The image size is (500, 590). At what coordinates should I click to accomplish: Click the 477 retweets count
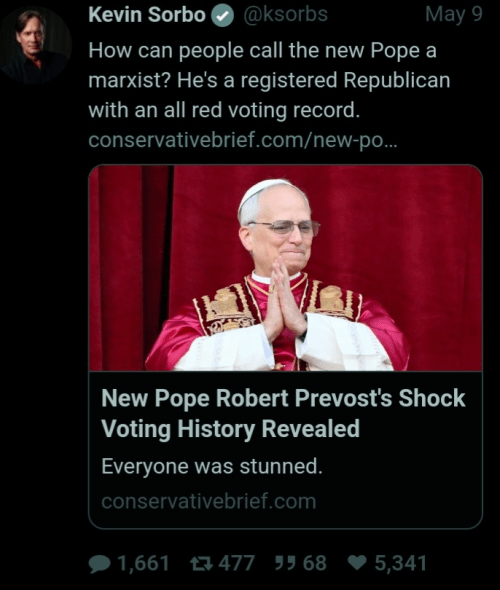click(237, 564)
